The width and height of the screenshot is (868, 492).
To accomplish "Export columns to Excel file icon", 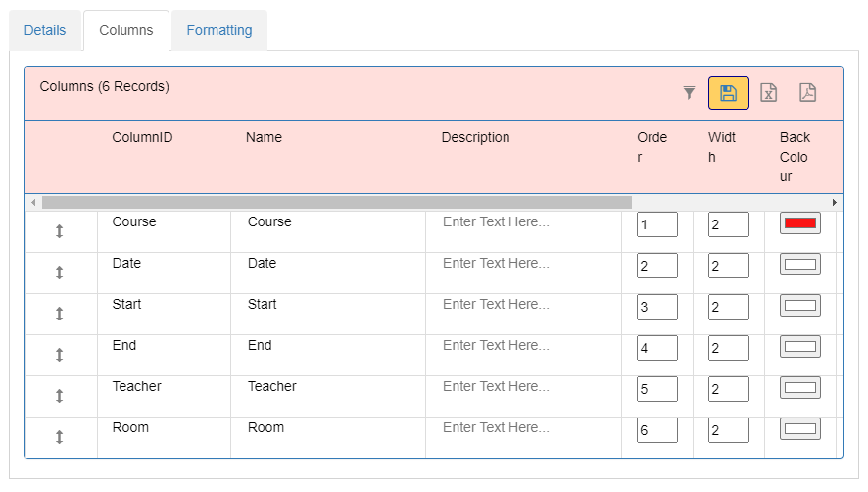I will click(768, 92).
